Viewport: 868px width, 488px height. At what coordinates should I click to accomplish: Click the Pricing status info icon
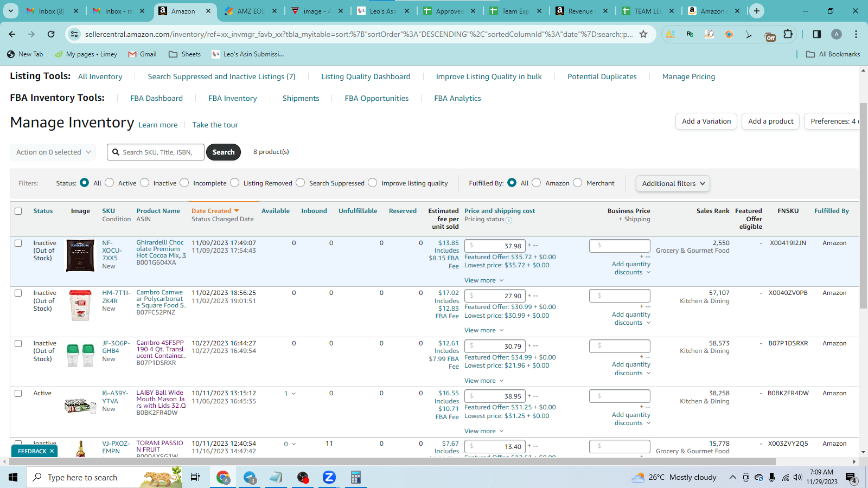[x=509, y=220]
